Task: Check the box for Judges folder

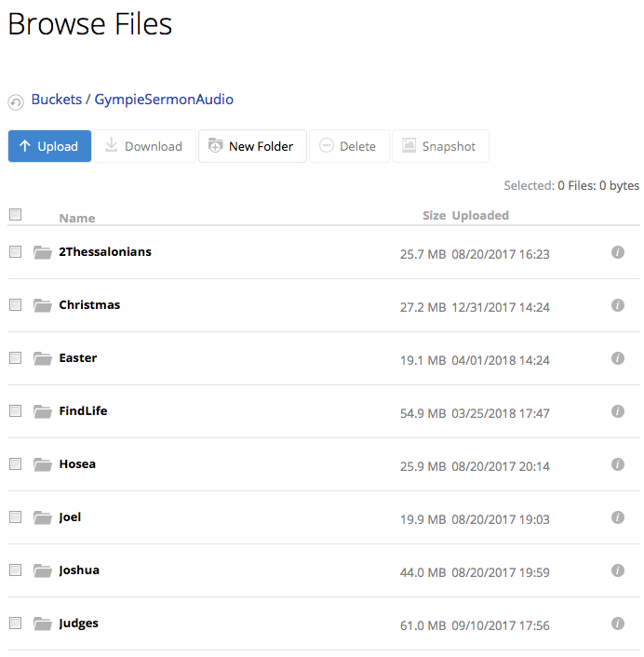Action: point(16,623)
